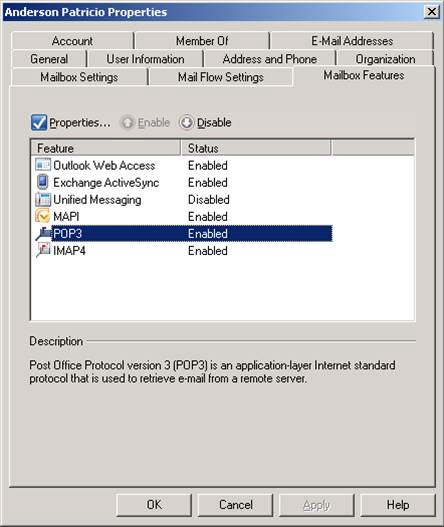
Task: Select the Unified Messaging row's Disabled status
Action: pos(209,200)
